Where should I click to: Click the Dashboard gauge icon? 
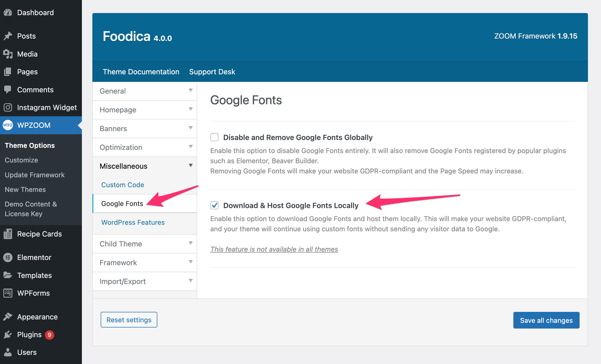click(8, 13)
